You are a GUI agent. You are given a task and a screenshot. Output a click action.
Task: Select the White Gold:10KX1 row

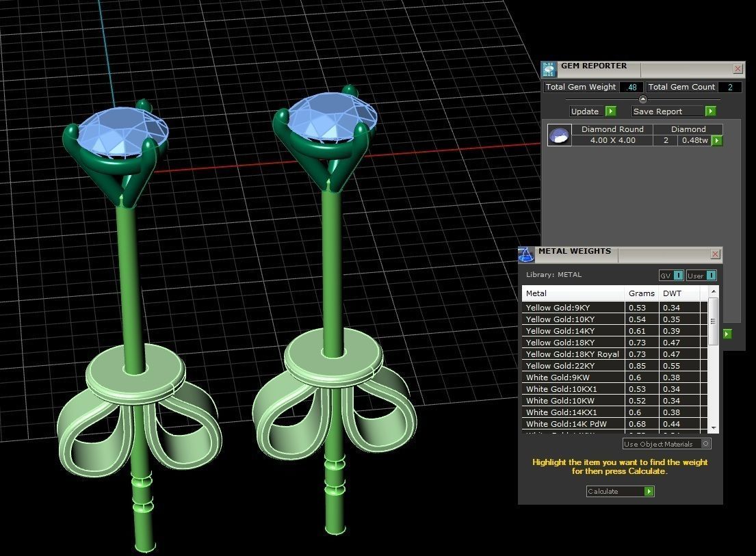coord(614,389)
